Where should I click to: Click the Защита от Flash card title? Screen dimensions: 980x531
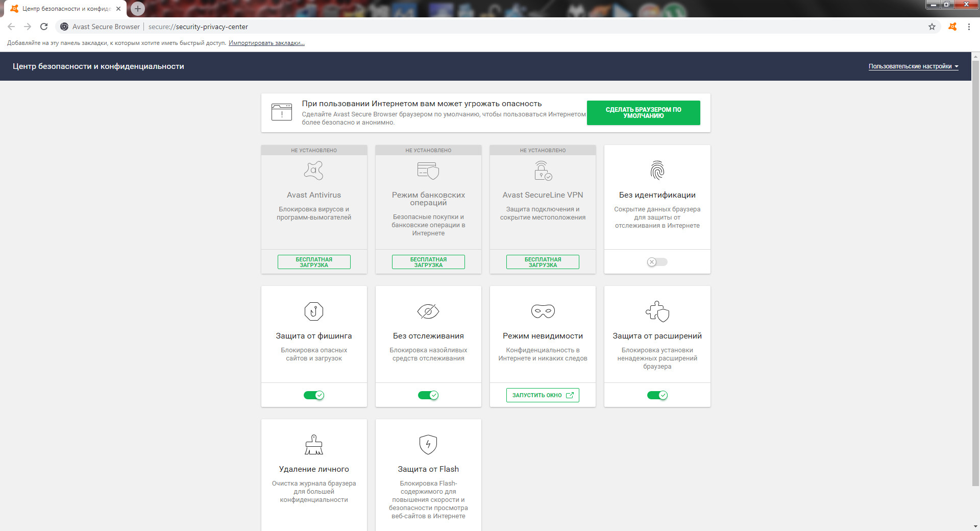pos(428,469)
